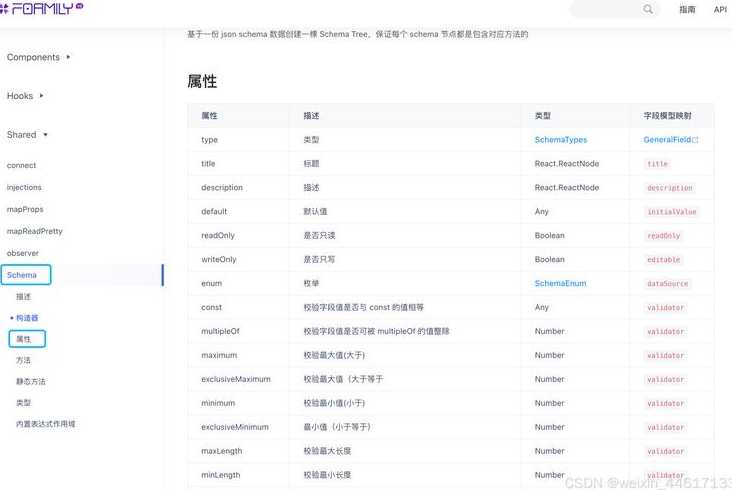The image size is (732, 490).
Task: Click the 'writeOnly' property cell
Action: pyautogui.click(x=239, y=259)
